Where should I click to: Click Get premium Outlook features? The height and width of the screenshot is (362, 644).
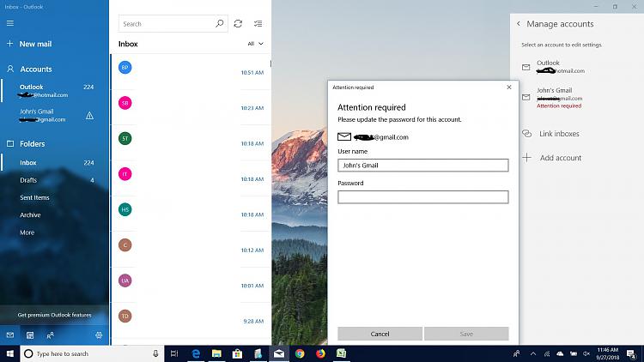coord(54,315)
